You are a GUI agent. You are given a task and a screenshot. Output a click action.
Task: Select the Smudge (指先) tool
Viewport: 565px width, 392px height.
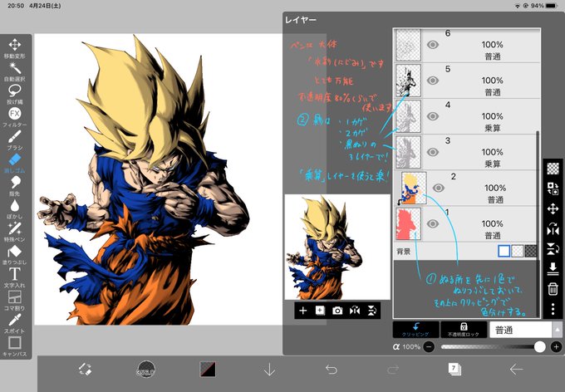(14, 185)
